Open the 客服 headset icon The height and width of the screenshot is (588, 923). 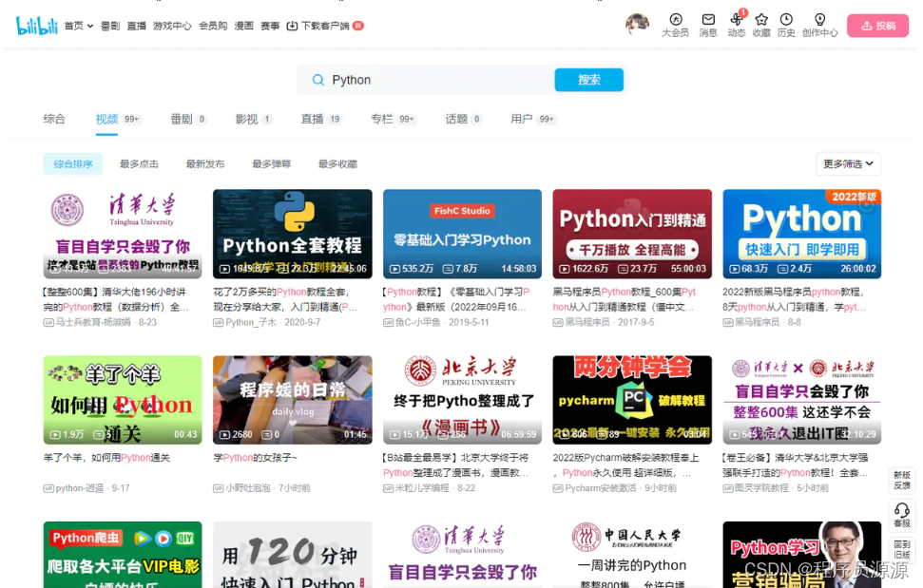coord(902,515)
